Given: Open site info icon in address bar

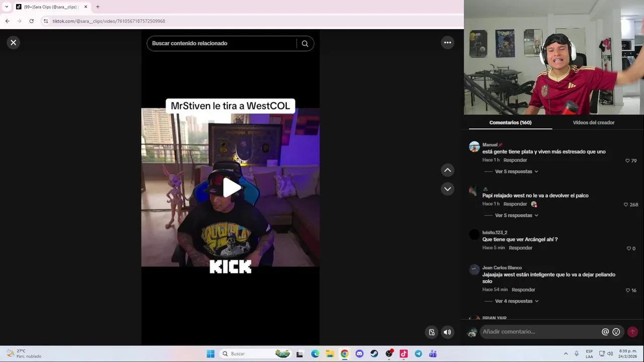Looking at the screenshot, I should (45, 21).
